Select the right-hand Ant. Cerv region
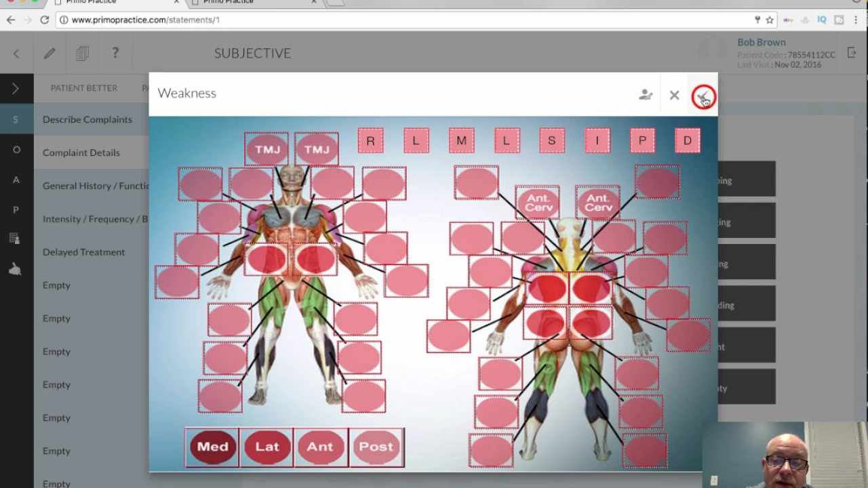This screenshot has height=488, width=868. (x=598, y=203)
